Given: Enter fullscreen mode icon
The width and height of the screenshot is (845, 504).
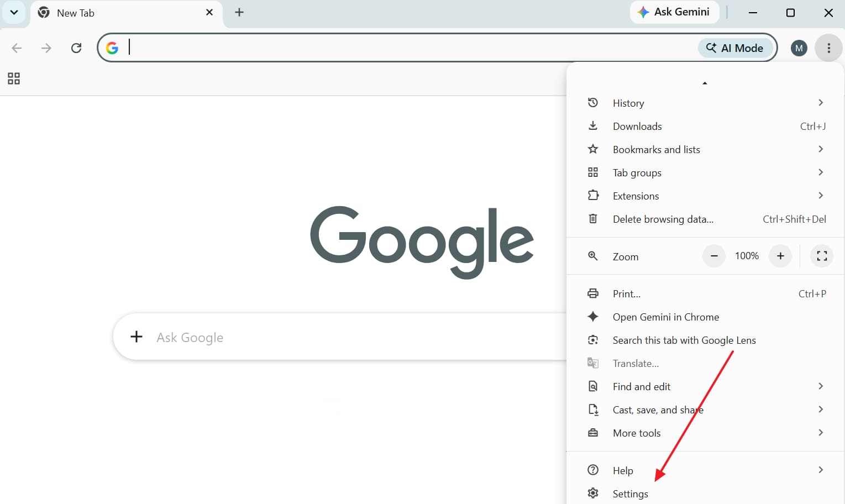Looking at the screenshot, I should [822, 256].
